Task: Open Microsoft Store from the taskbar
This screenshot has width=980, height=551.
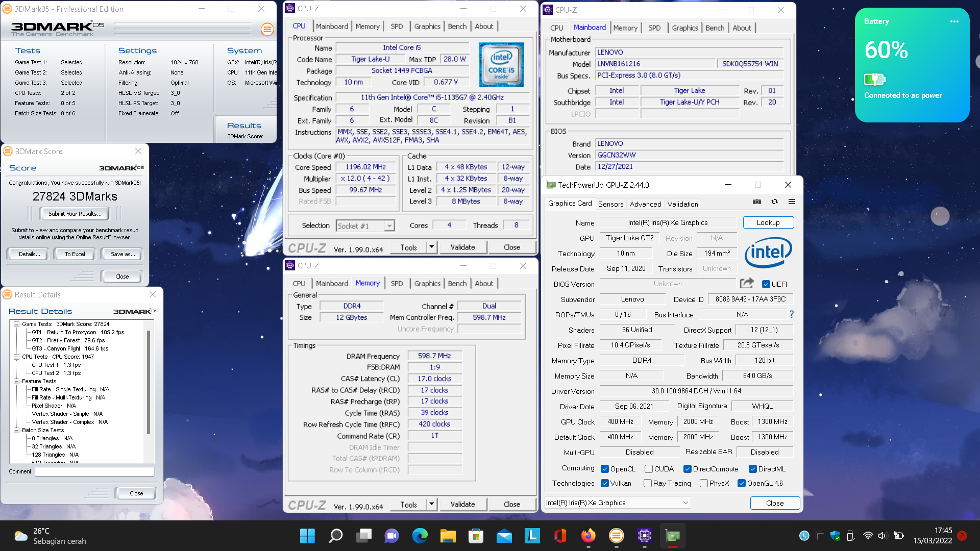Action: pyautogui.click(x=476, y=536)
